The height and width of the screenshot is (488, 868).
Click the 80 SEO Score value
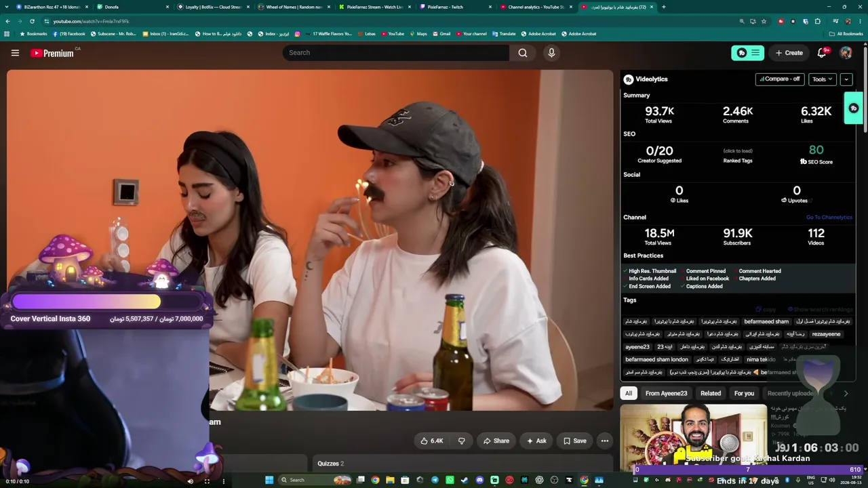point(816,150)
